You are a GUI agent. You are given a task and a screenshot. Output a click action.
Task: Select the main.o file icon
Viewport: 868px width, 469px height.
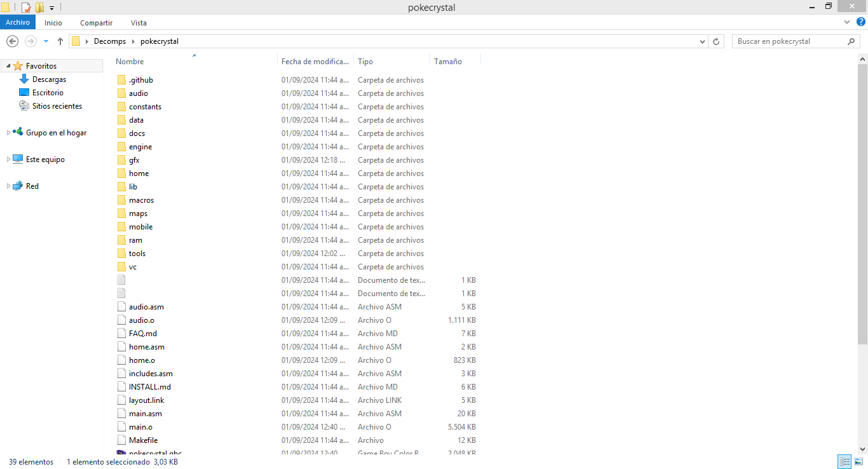[122, 427]
